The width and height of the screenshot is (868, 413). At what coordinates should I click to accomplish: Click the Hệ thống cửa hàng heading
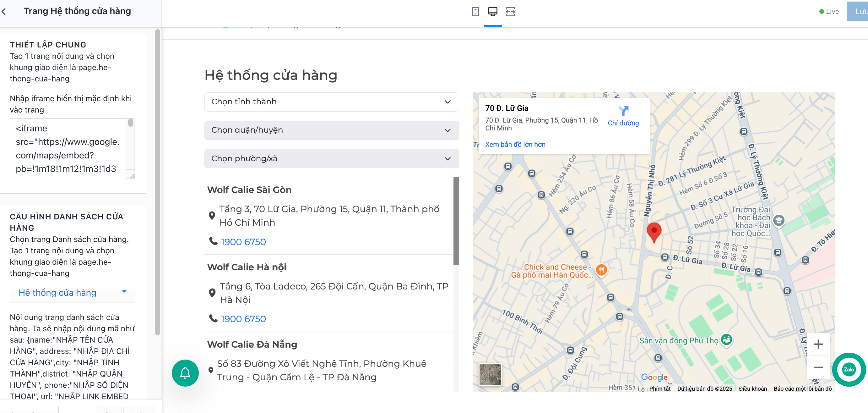(x=271, y=75)
